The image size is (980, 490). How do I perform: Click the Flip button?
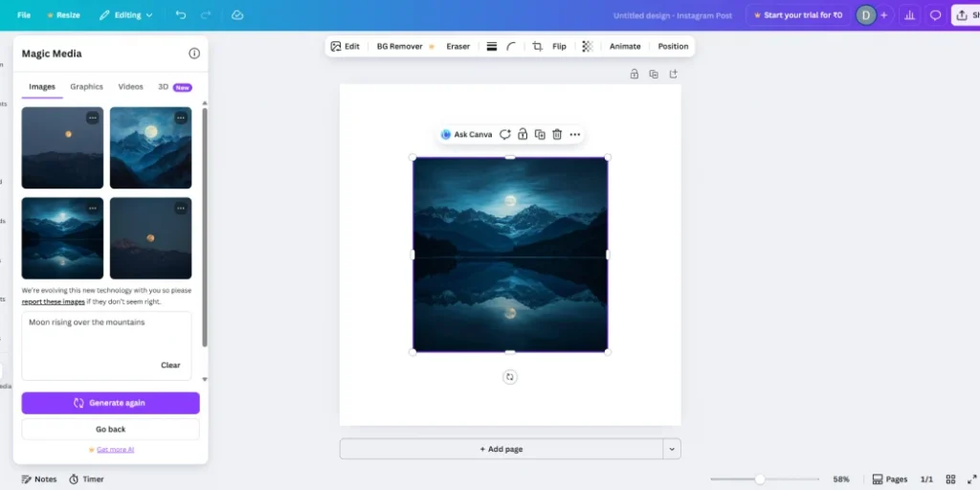pyautogui.click(x=559, y=46)
